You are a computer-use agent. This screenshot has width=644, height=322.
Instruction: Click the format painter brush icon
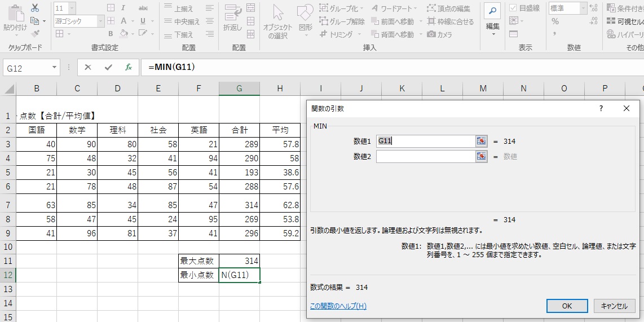tap(35, 34)
